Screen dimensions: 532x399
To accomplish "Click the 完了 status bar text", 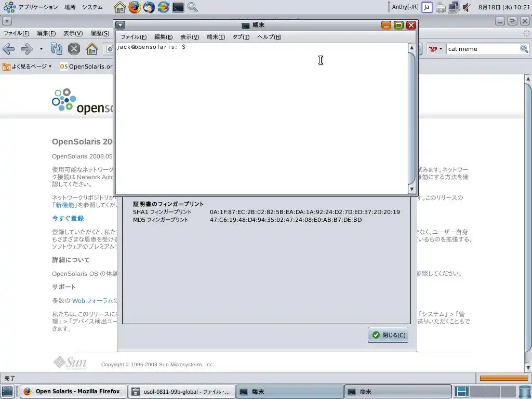I will point(9,378).
